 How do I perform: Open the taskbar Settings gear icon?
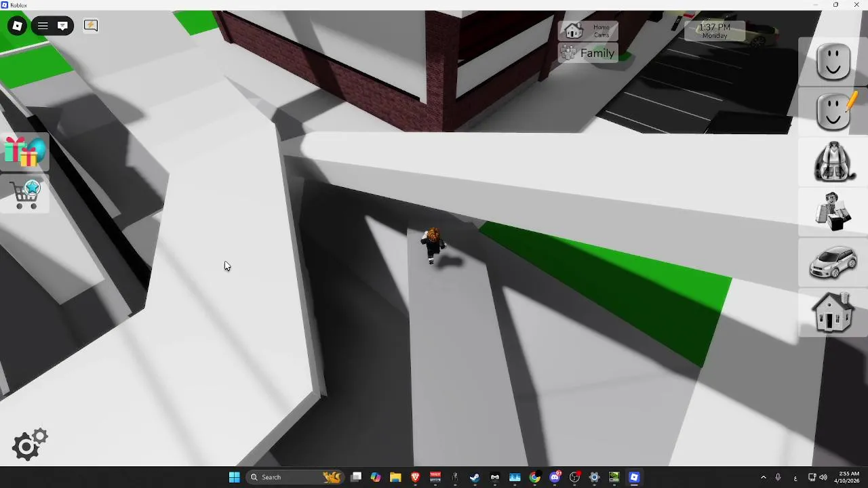(595, 477)
